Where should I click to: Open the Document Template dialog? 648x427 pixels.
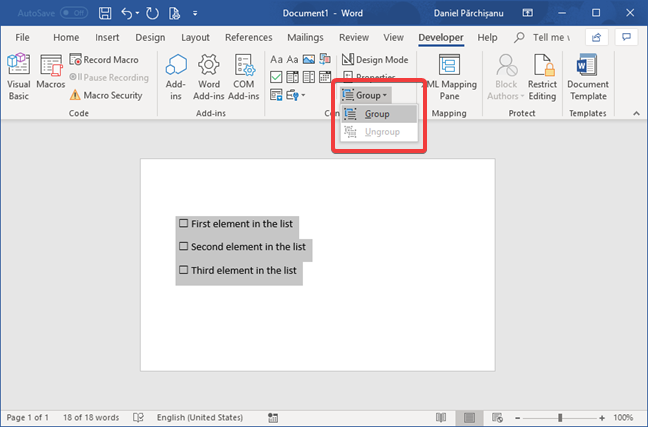[588, 77]
